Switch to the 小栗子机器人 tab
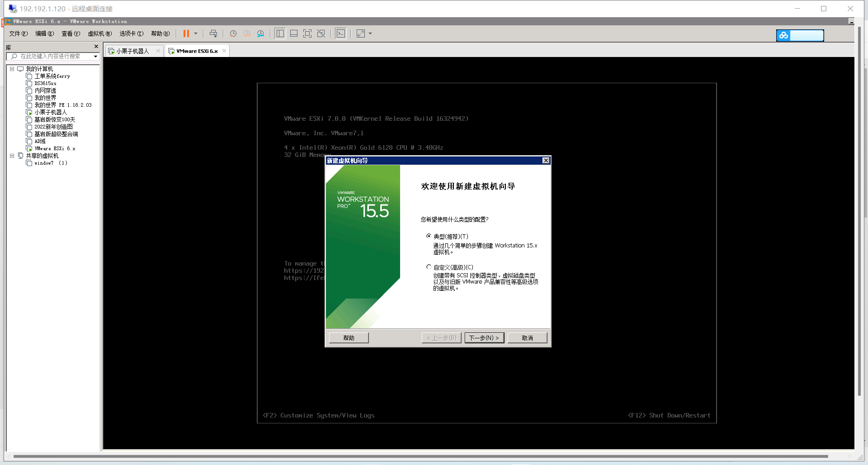The width and height of the screenshot is (868, 465). pyautogui.click(x=132, y=51)
